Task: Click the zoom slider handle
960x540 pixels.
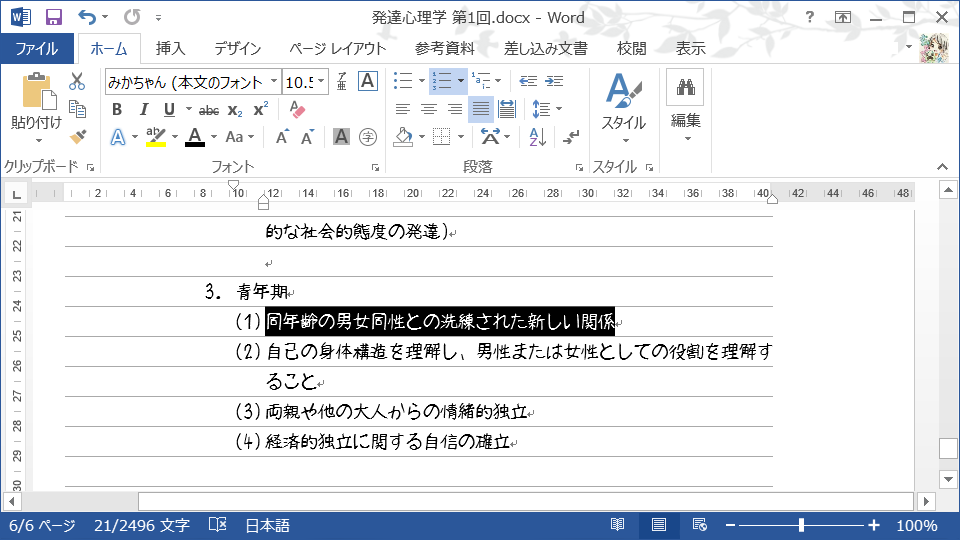Action: tap(801, 525)
